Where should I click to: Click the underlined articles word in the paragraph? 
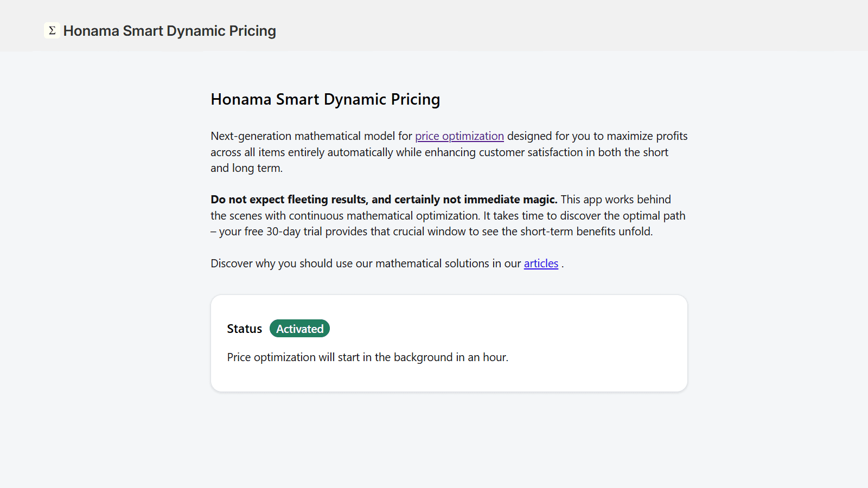pyautogui.click(x=540, y=264)
